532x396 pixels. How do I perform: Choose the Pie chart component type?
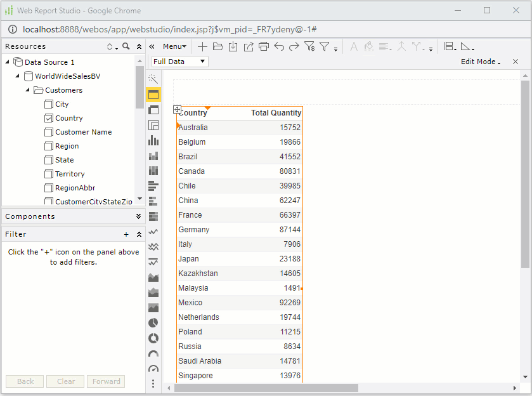click(153, 322)
